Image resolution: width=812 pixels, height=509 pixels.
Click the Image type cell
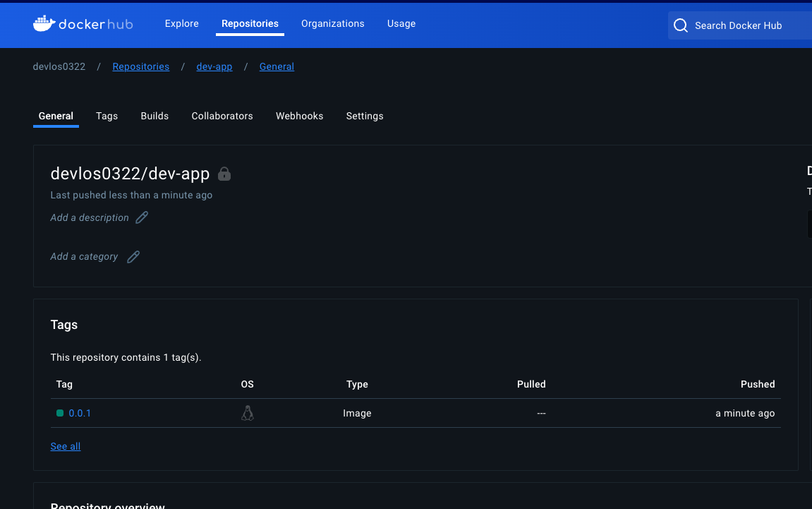[x=357, y=413]
